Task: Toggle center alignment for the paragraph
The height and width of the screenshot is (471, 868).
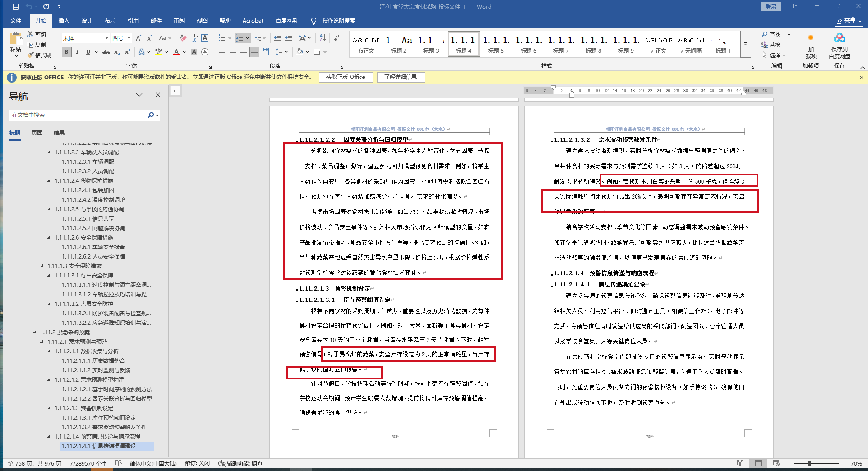Action: click(x=233, y=52)
